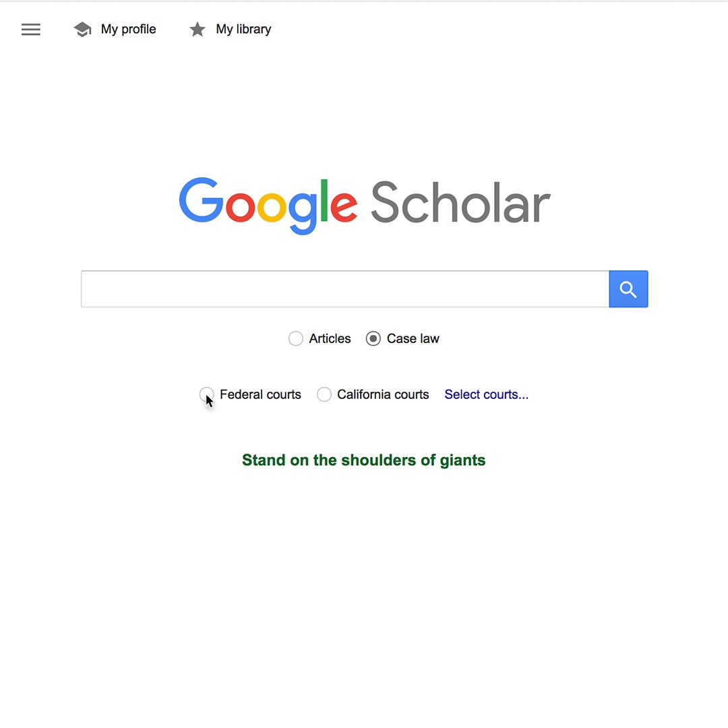Focus the Scholar search text box

tap(345, 289)
